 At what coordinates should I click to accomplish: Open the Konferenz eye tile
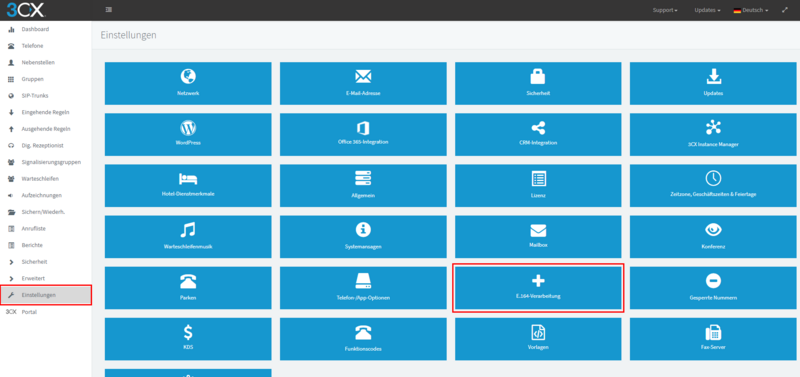pos(713,237)
